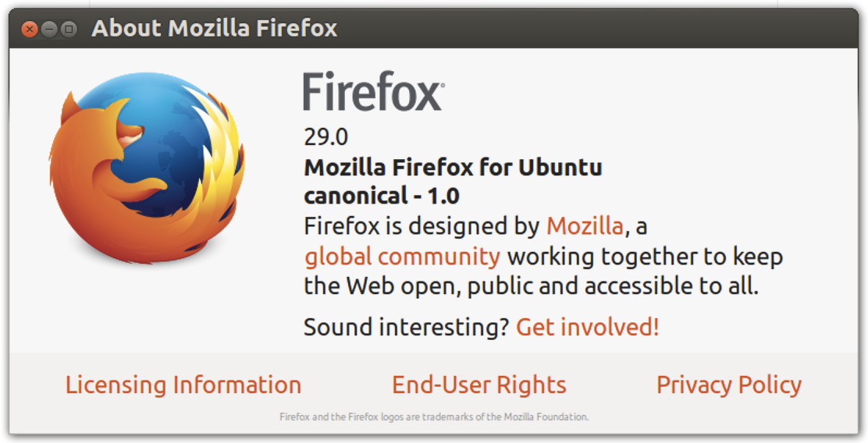Click the Firefox wordmark heading

[374, 91]
